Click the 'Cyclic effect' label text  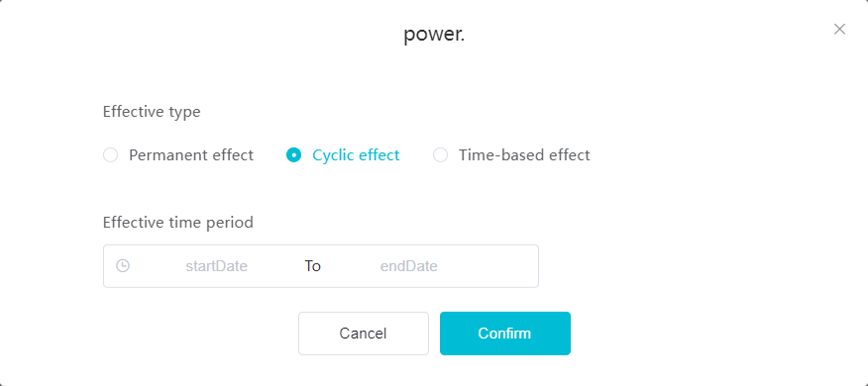click(356, 155)
